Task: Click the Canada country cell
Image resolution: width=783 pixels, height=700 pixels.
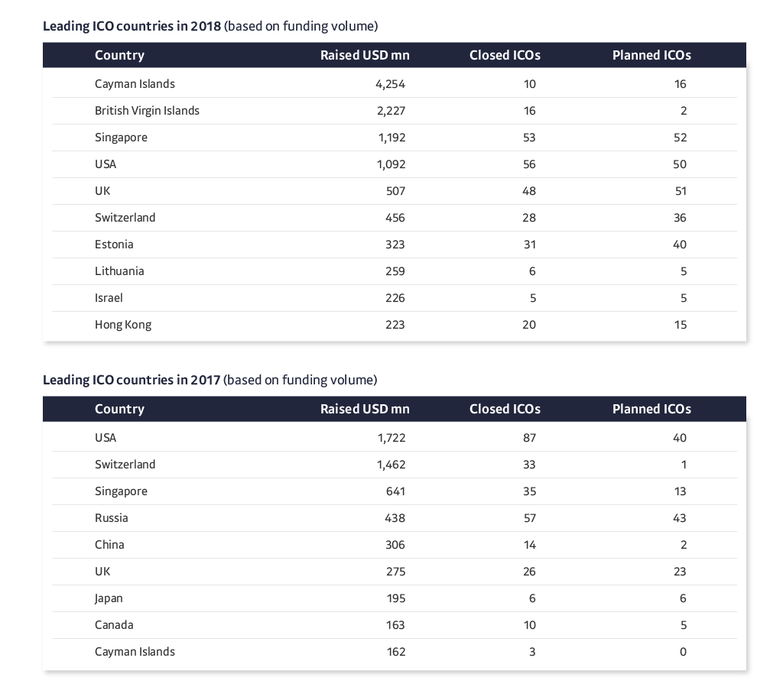Action: click(x=114, y=625)
